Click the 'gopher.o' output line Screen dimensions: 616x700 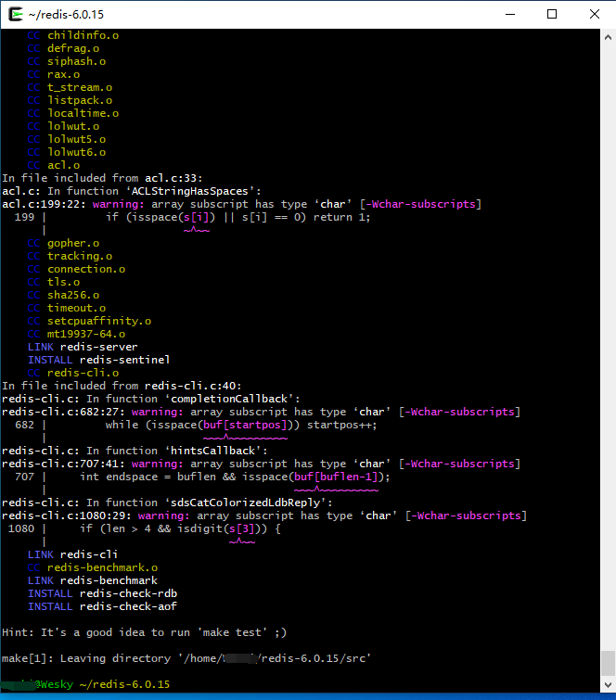pyautogui.click(x=63, y=243)
